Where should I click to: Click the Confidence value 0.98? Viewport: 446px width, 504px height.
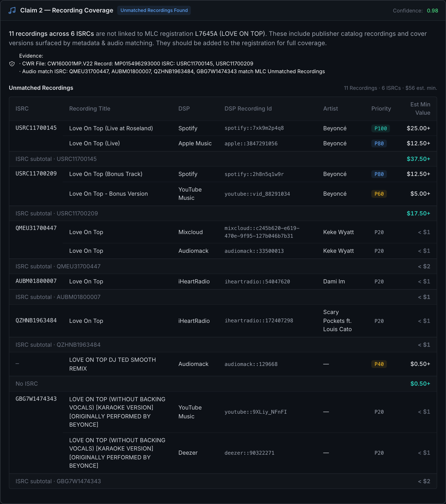tap(432, 11)
